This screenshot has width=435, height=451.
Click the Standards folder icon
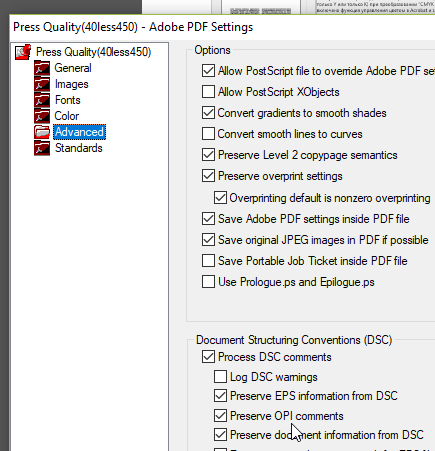click(42, 148)
